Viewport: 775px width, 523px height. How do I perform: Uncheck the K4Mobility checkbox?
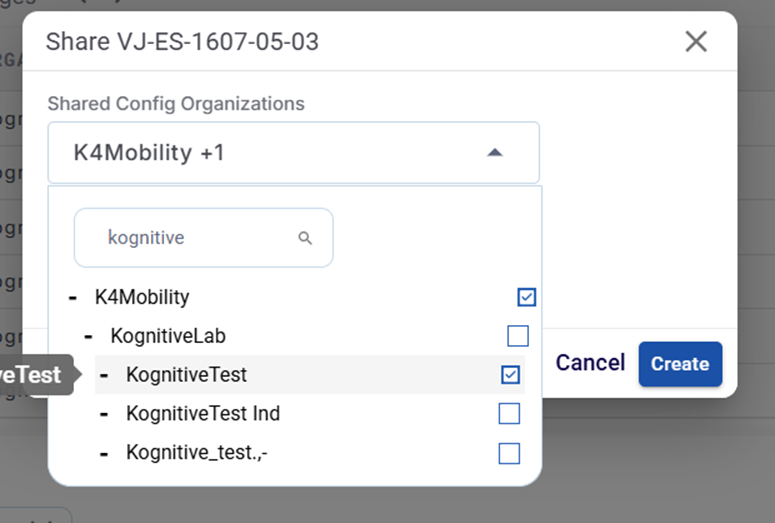pos(527,297)
